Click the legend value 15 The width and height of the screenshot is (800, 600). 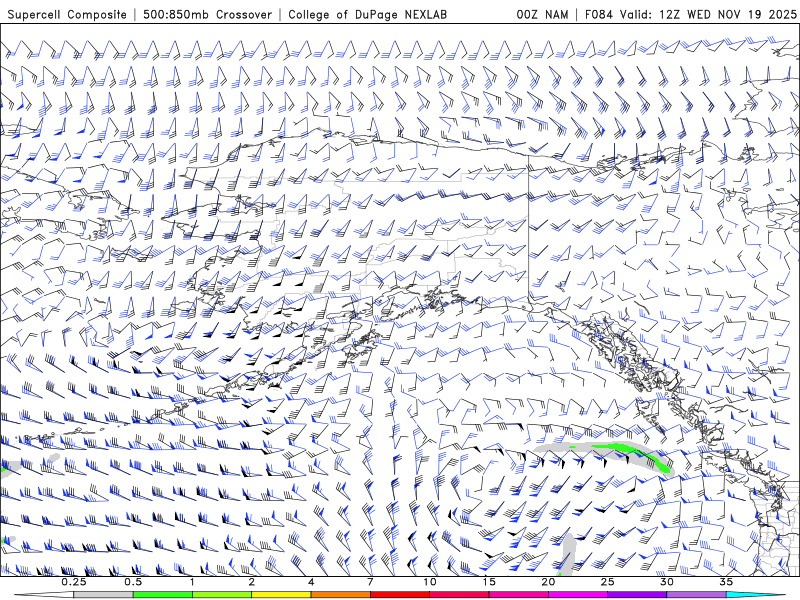(489, 582)
